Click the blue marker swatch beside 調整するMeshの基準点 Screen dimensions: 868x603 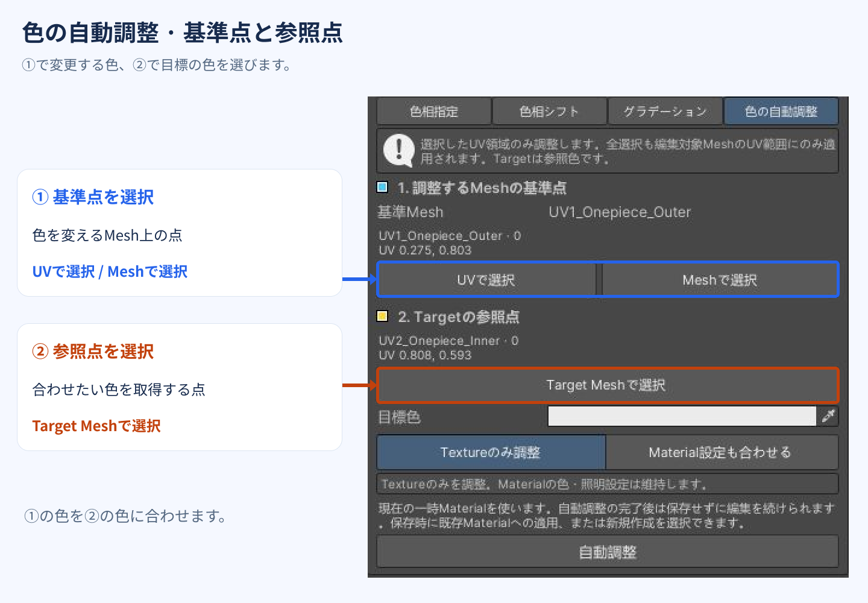click(x=382, y=187)
